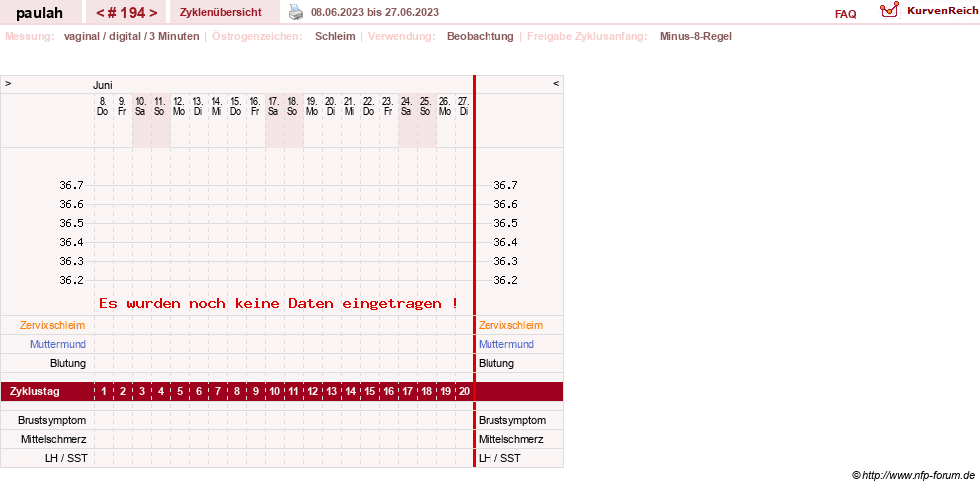Viewport: 980px width, 487px height.
Task: Select cycle day 5 cell
Action: coord(180,392)
